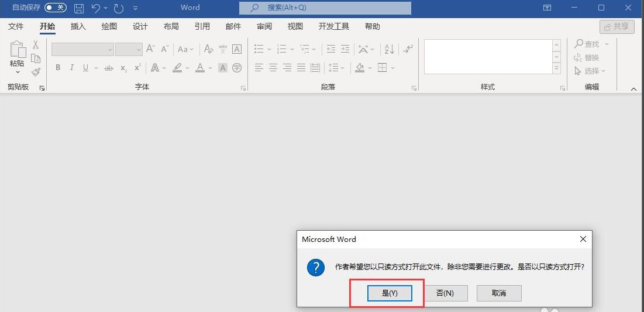Open the 帮助 tab
This screenshot has width=644, height=312.
click(373, 27)
